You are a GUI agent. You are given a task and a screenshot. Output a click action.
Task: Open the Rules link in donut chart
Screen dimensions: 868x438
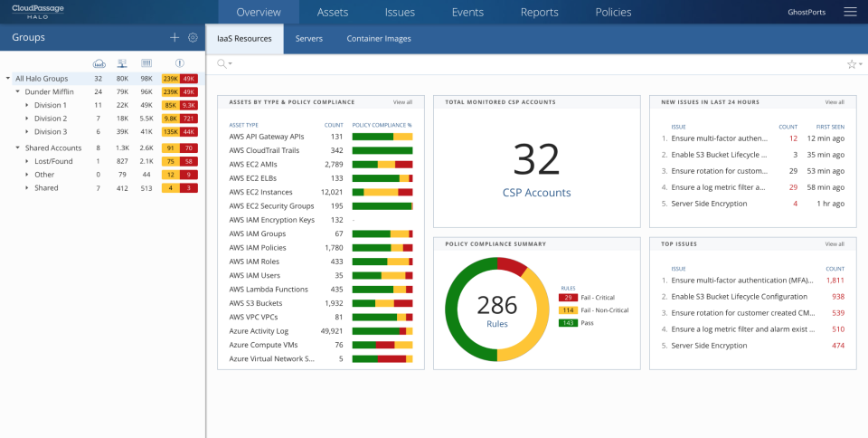click(497, 324)
